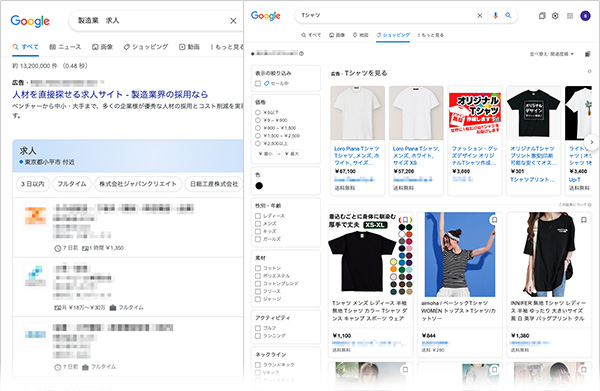Clear the 製造業 求人 search box with the X
The image size is (600, 391).
click(x=233, y=21)
